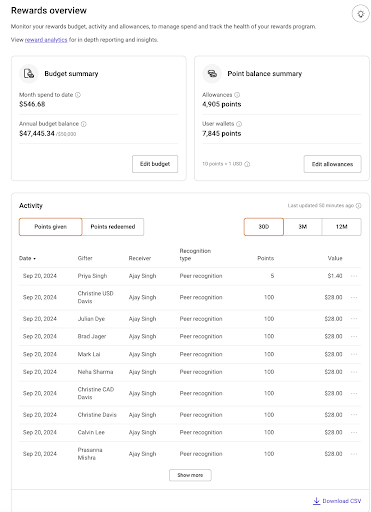The image size is (371, 512).
Task: Open more options for Christine CAD Davis row
Action: (354, 393)
